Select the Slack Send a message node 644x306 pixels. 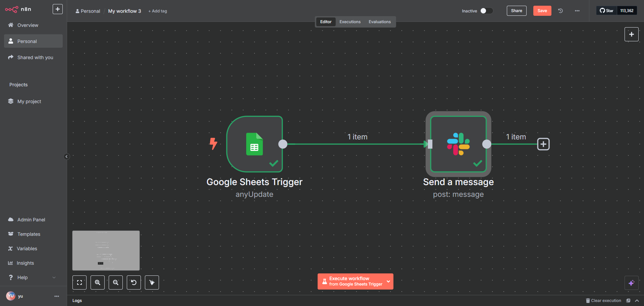[x=459, y=144]
